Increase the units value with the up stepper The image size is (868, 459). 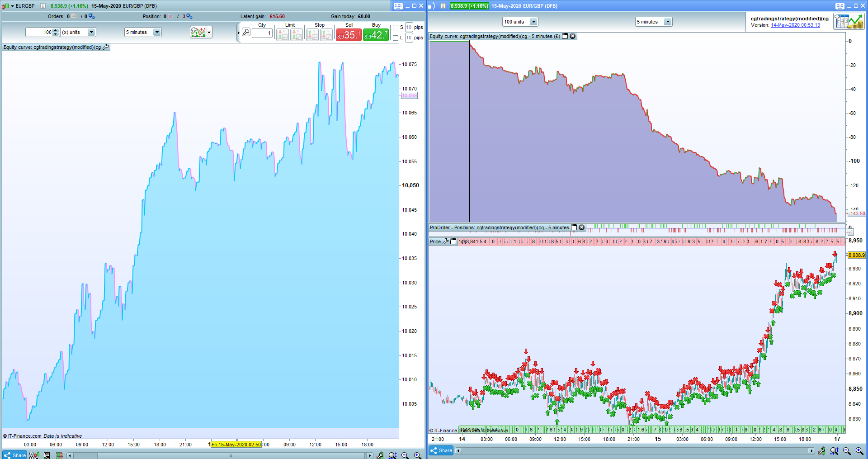tap(56, 30)
